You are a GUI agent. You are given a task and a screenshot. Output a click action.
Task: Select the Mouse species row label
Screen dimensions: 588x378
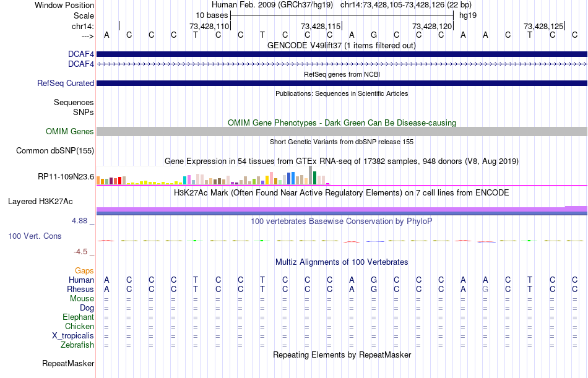coord(82,299)
